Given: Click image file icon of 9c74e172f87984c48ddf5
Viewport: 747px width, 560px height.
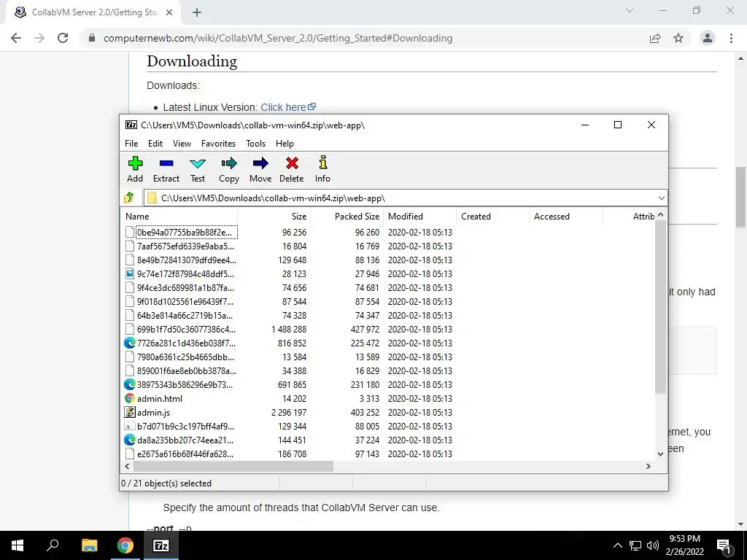Looking at the screenshot, I should point(130,274).
